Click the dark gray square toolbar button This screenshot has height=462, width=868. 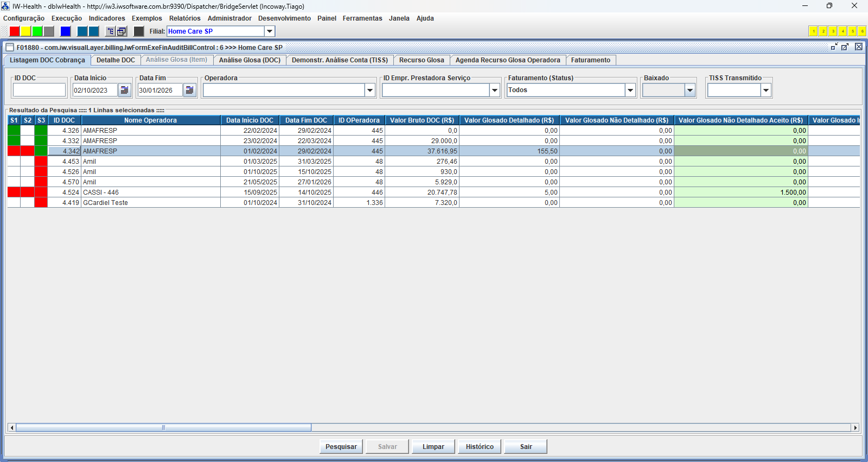pyautogui.click(x=139, y=31)
